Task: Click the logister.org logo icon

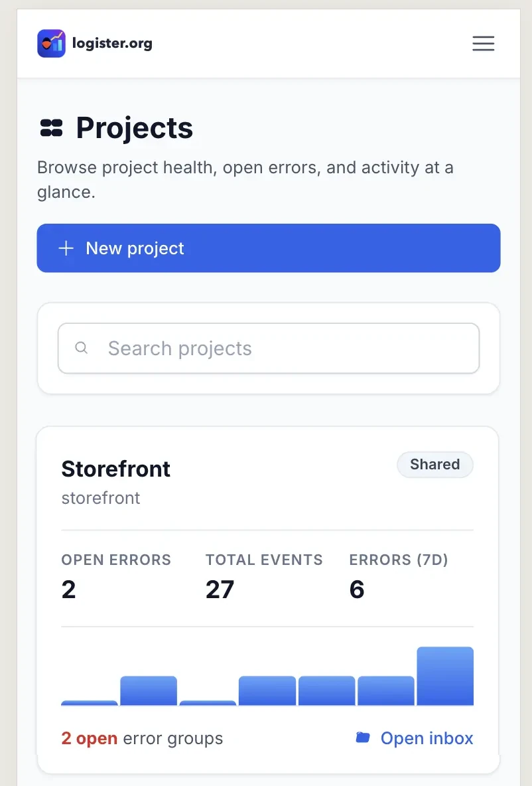Action: pyautogui.click(x=51, y=44)
